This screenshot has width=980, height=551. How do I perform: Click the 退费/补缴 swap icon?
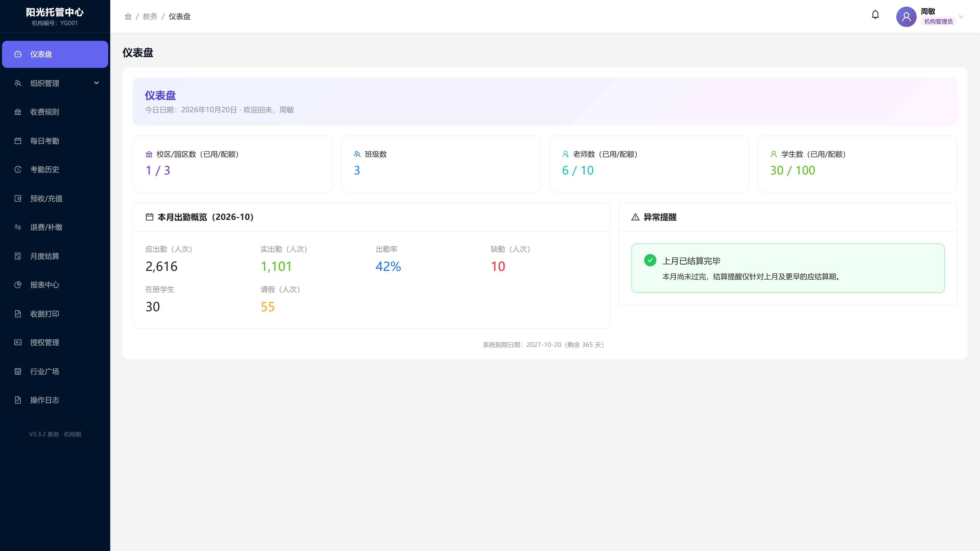point(18,227)
